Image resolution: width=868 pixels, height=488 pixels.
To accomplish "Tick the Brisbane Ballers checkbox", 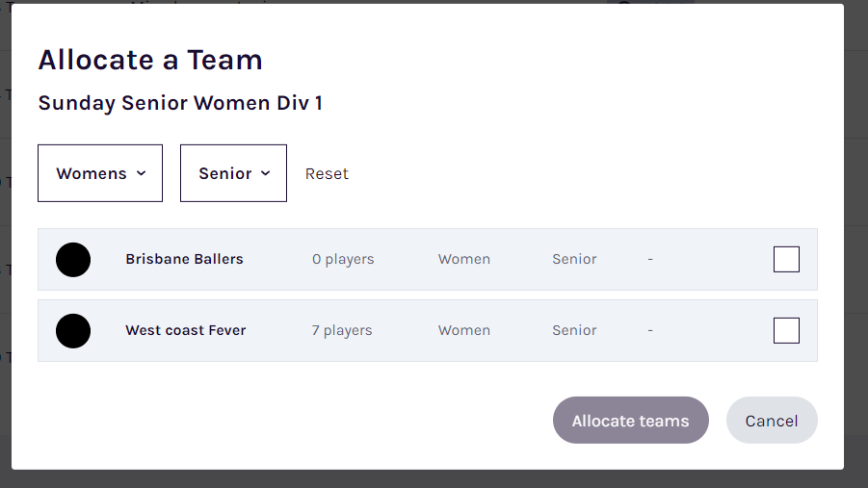I will pyautogui.click(x=786, y=260).
